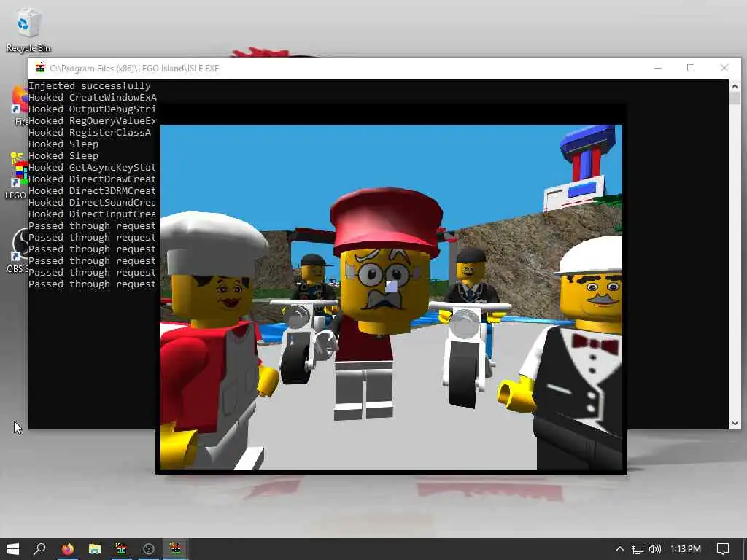
Task: Click the console scrollbar thumb
Action: pyautogui.click(x=735, y=98)
